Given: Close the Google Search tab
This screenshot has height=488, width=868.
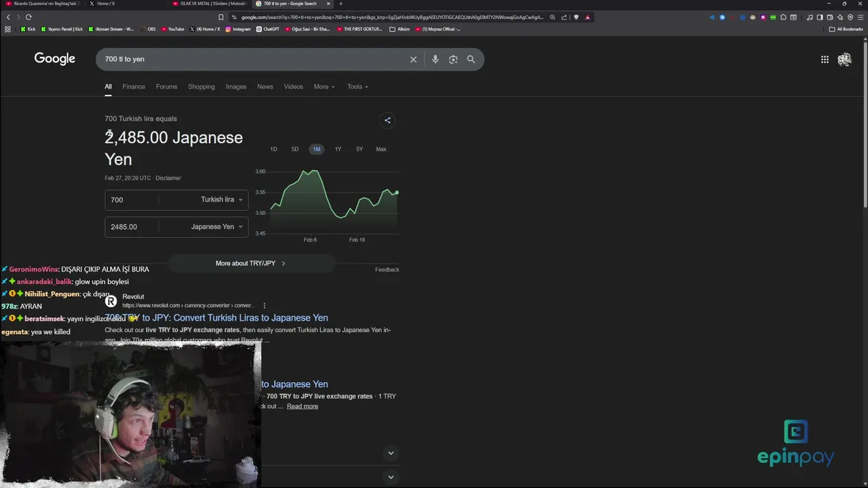Looking at the screenshot, I should 328,3.
